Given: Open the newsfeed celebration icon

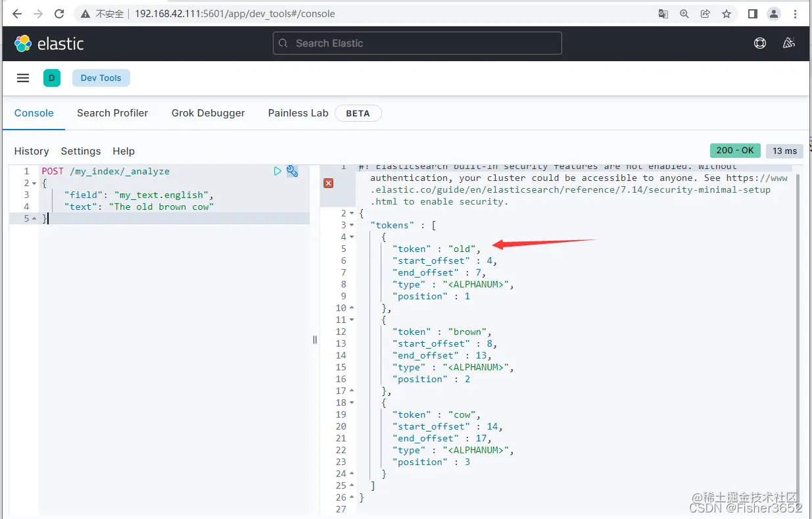Looking at the screenshot, I should (x=789, y=43).
